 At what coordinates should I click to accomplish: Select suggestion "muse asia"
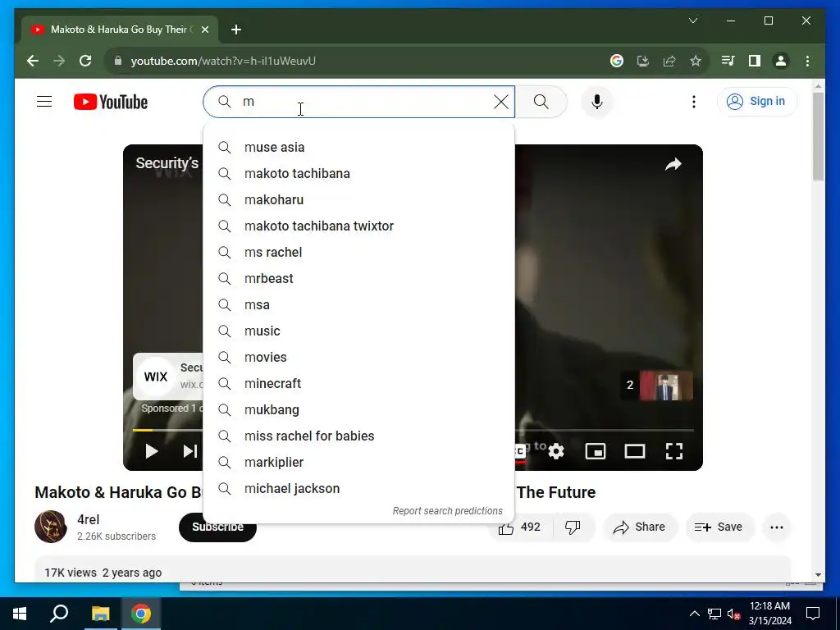pyautogui.click(x=359, y=148)
